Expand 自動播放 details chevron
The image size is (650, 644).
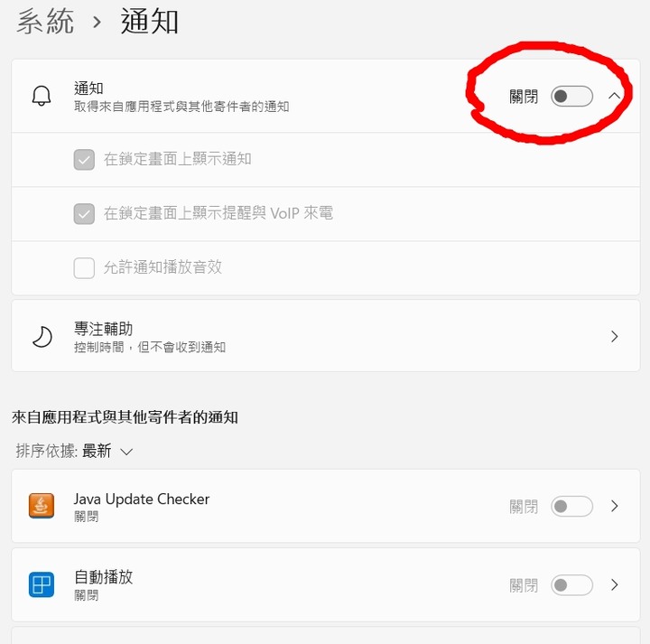(615, 584)
